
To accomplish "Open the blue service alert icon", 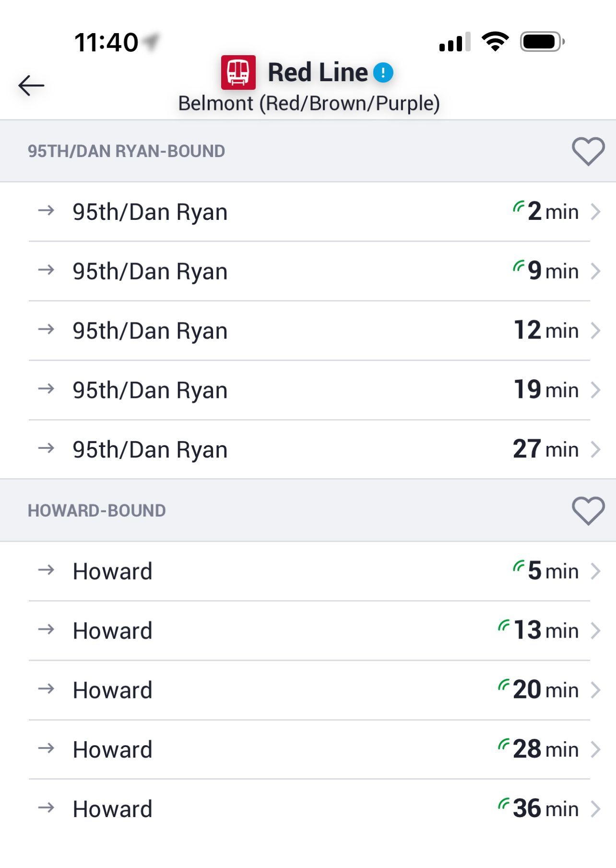I will pyautogui.click(x=383, y=73).
